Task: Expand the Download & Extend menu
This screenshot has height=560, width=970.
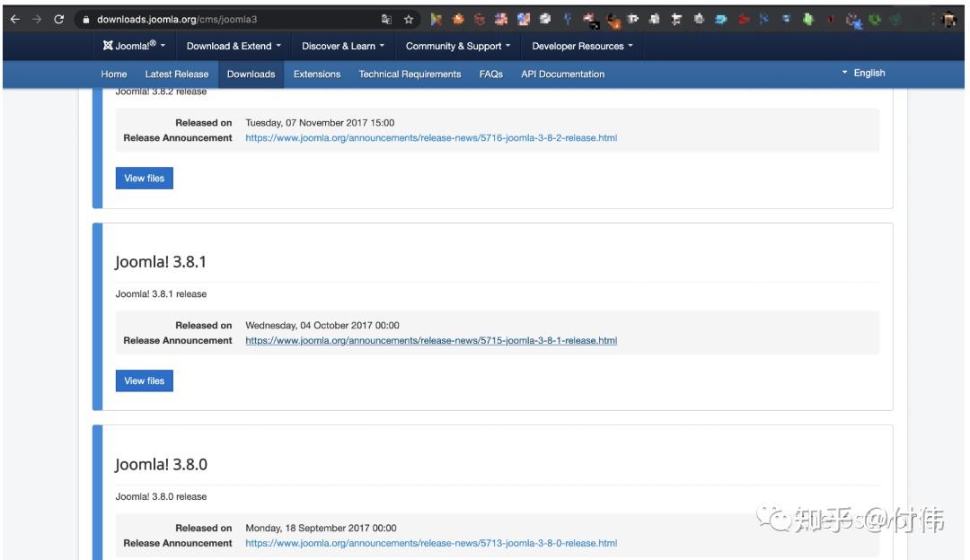Action: click(x=229, y=45)
